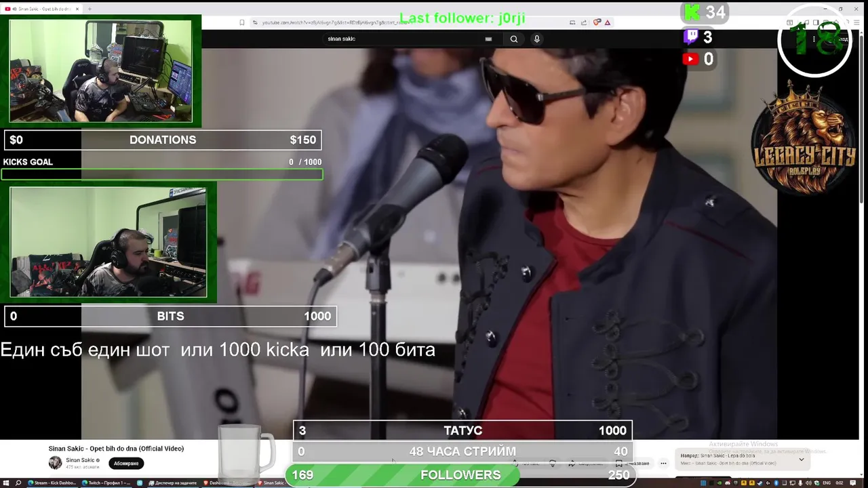Click the Steam icon in the system tray
Viewport: 868px width, 488px height.
tap(759, 483)
